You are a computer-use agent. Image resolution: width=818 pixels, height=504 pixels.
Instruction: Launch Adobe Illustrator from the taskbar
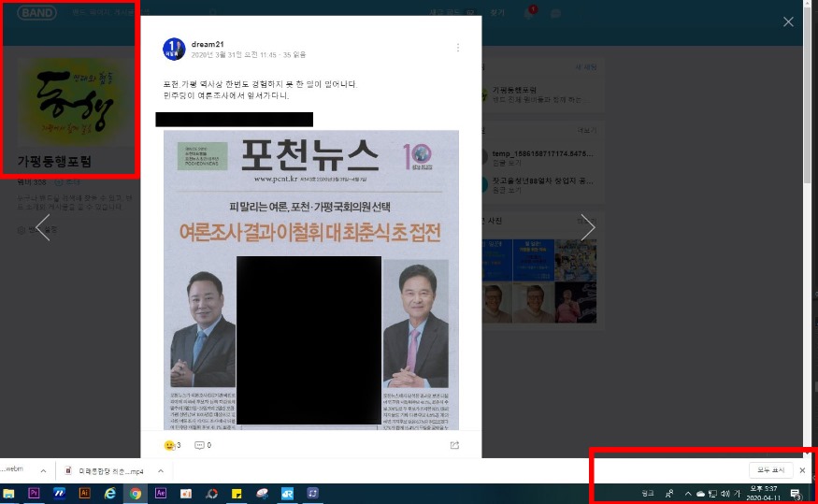pos(84,493)
